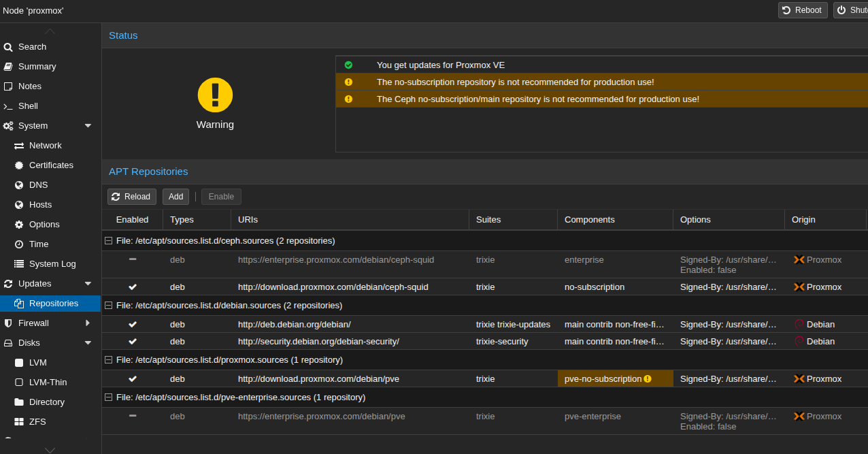The width and height of the screenshot is (868, 454).
Task: Click the sidebar scroll-up chevron
Action: point(50,31)
